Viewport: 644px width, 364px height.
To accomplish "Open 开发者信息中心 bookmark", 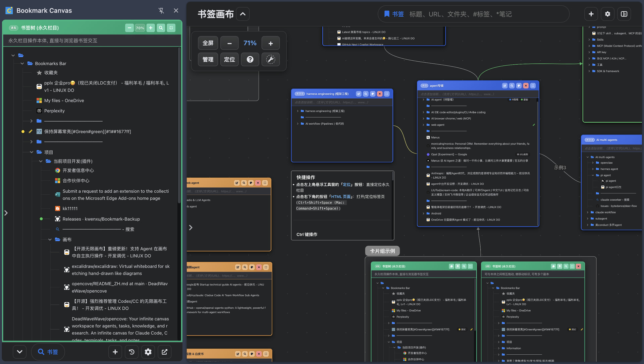I will tap(74, 171).
